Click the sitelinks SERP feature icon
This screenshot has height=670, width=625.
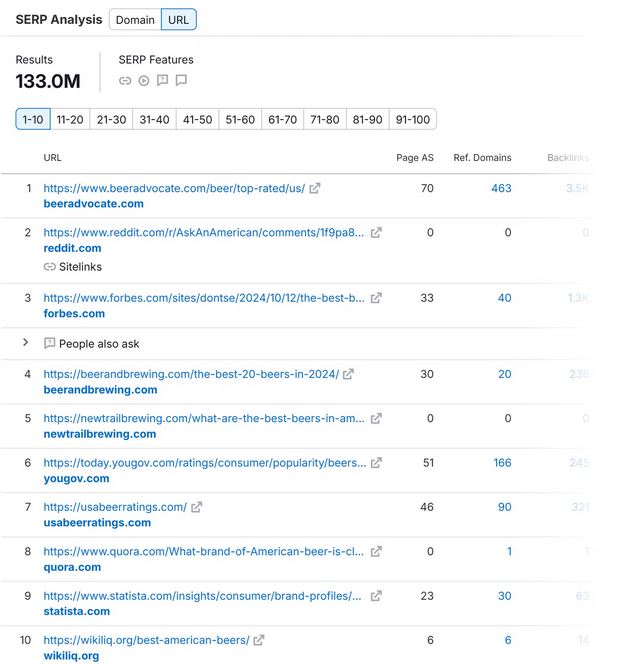[x=125, y=80]
